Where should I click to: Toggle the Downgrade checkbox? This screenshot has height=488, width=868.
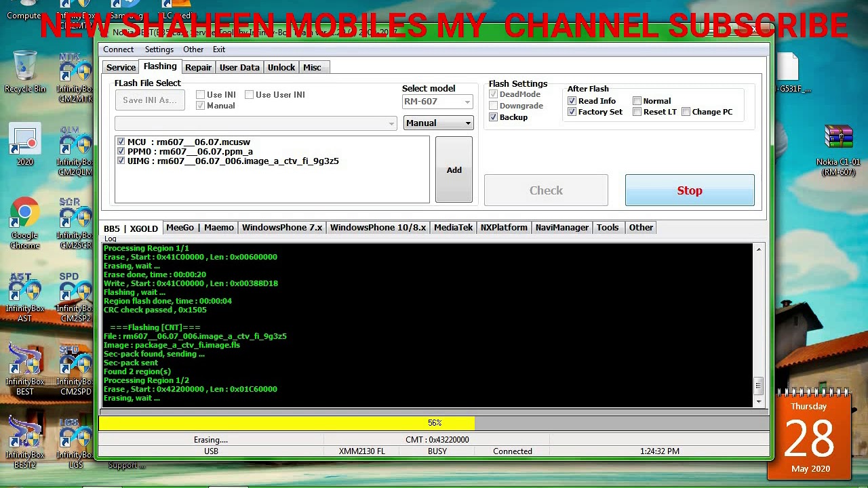tap(493, 106)
